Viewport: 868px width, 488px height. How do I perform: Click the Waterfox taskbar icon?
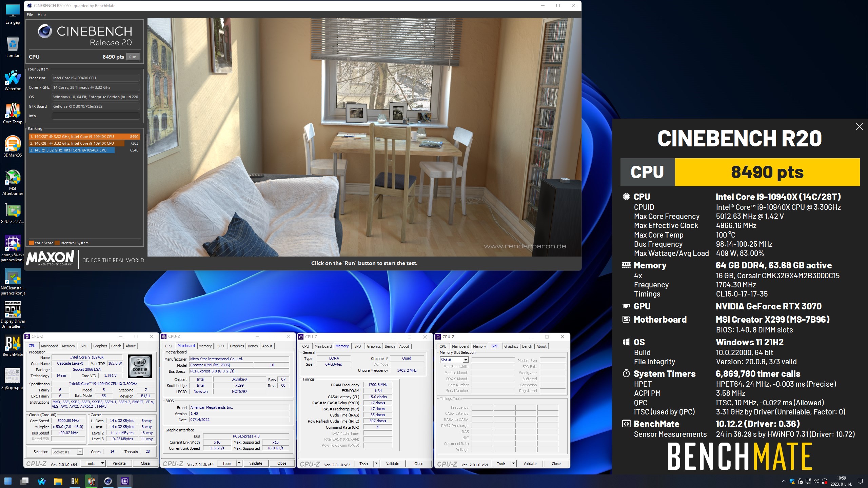[41, 481]
